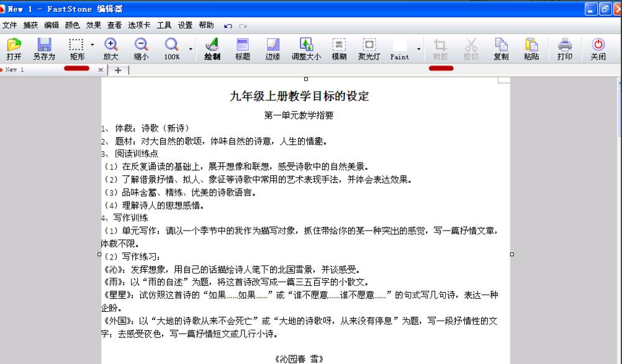Screen dimensions: 622x364
Task: Click the 剪切 scissors cut icon
Action: [x=471, y=45]
